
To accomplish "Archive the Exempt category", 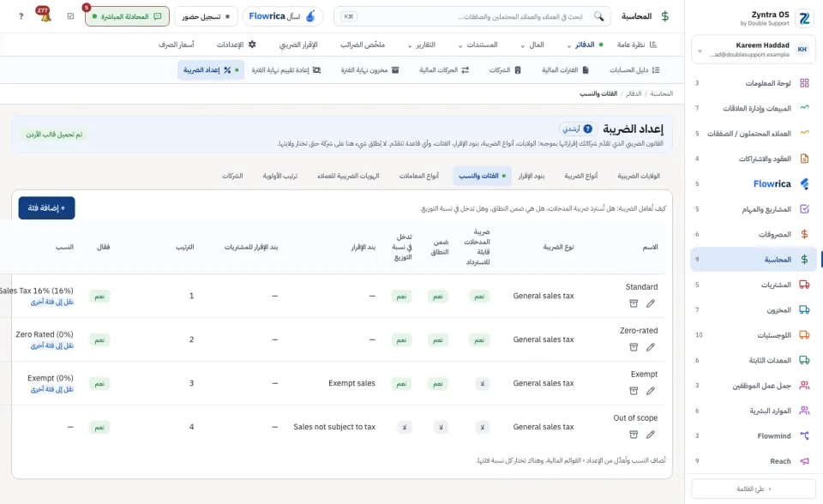I will [634, 391].
